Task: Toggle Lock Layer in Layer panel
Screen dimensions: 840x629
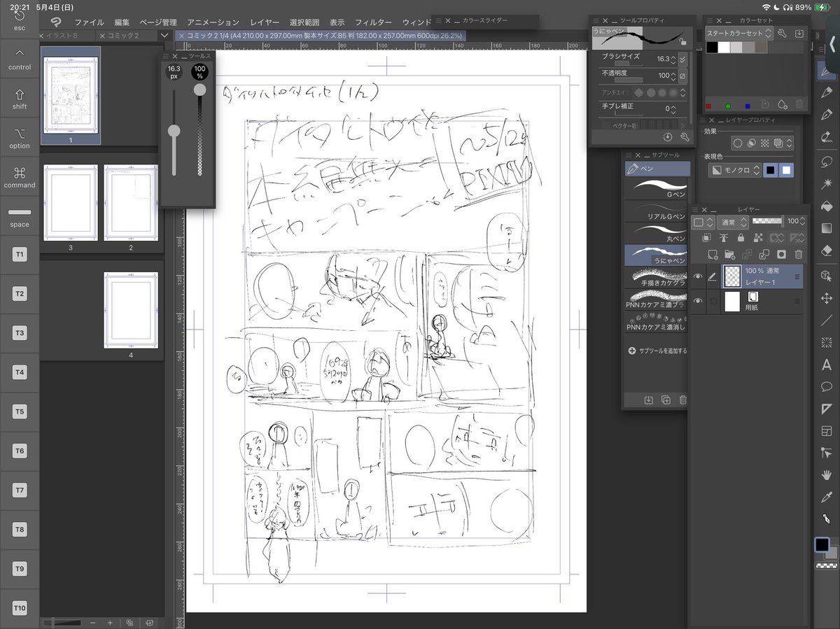Action: coord(741,238)
